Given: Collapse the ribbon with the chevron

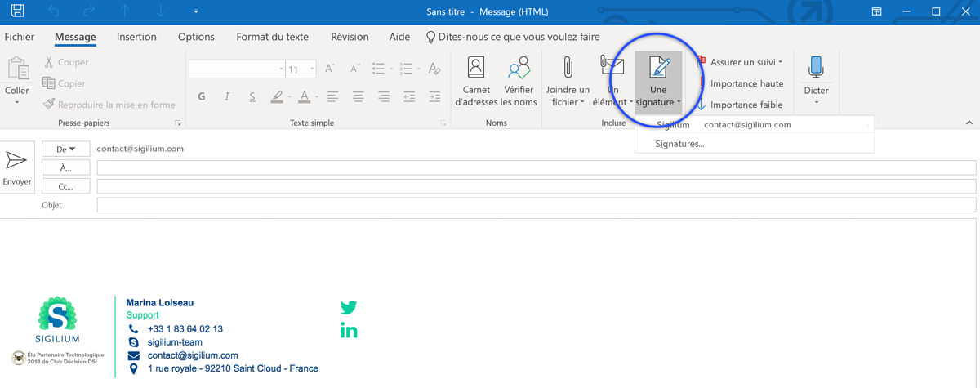Looking at the screenshot, I should (969, 123).
